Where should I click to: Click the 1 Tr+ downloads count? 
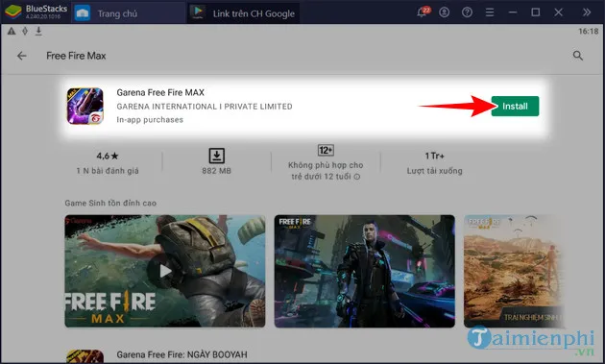(x=434, y=156)
